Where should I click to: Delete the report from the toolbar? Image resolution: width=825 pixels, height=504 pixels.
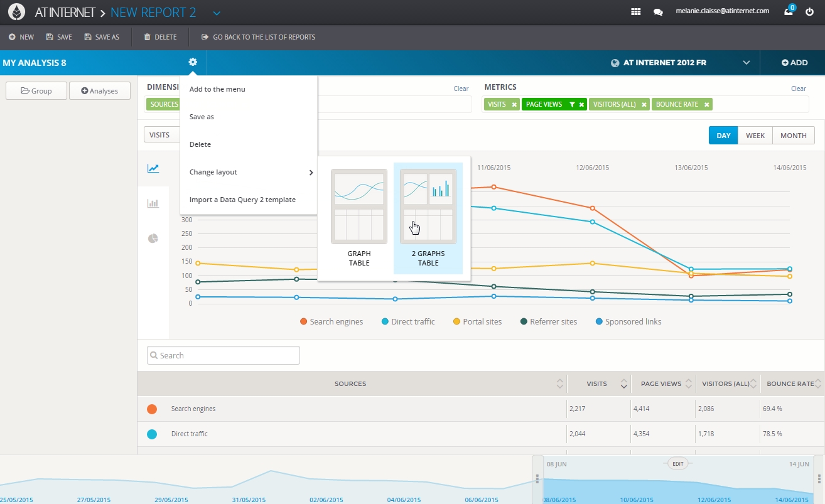pyautogui.click(x=161, y=37)
